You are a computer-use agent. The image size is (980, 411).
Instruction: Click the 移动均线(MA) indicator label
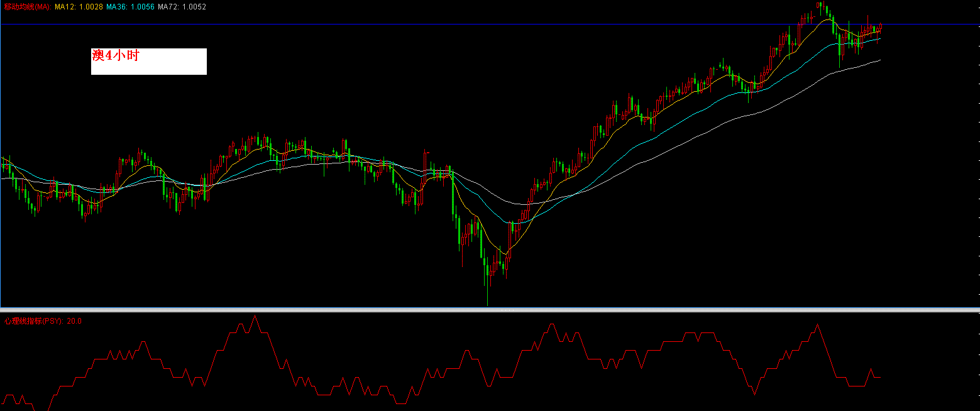tap(28, 7)
